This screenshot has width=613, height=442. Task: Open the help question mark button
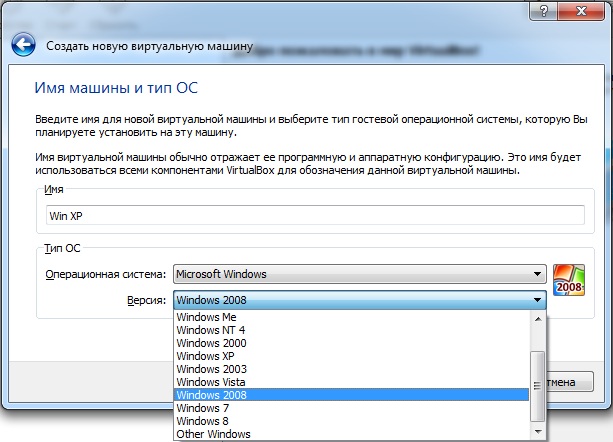(544, 11)
